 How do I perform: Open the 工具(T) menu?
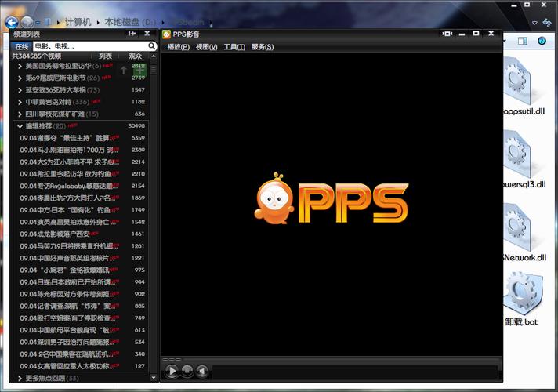pos(234,47)
